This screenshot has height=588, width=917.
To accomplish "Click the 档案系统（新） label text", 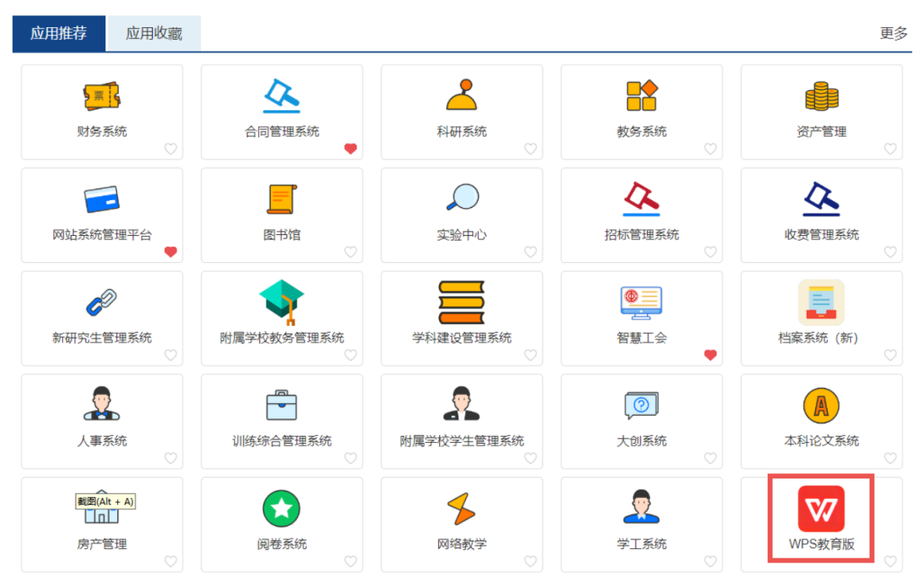I will tap(819, 338).
